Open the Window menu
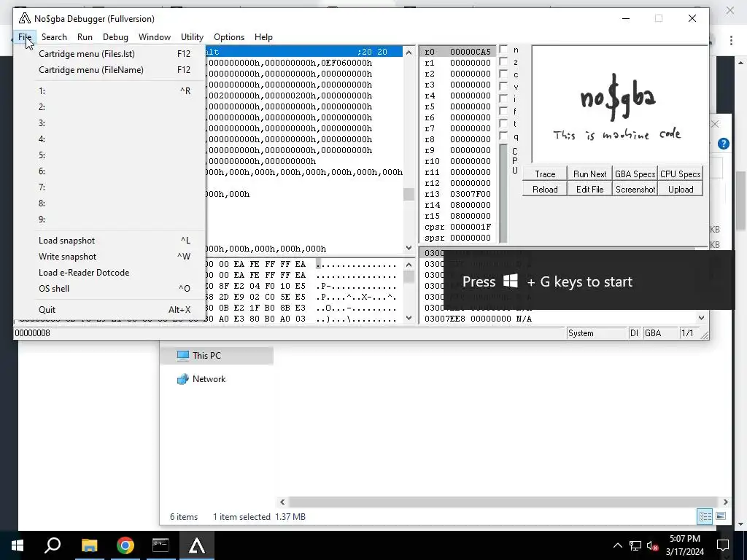Image resolution: width=747 pixels, height=560 pixels. 155,37
